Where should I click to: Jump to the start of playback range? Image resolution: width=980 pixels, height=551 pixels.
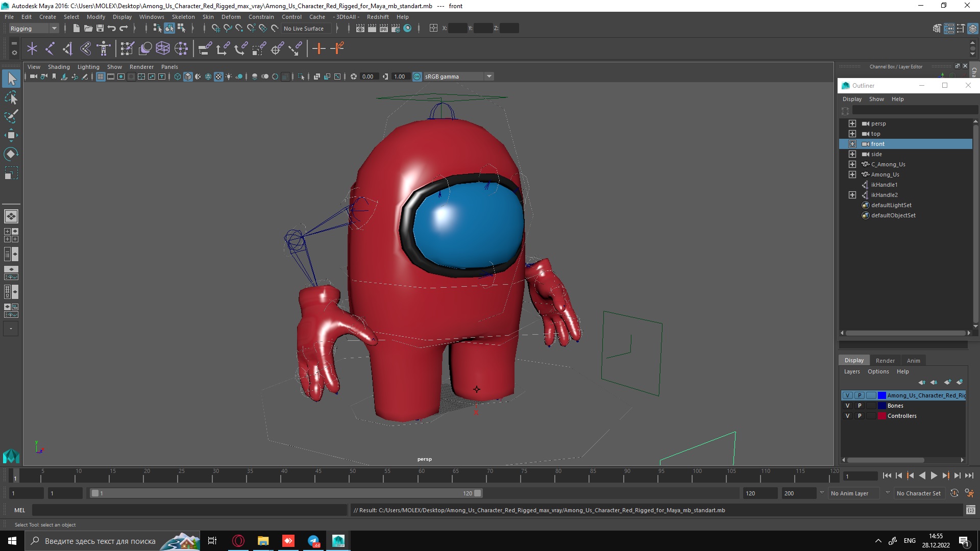[887, 476]
